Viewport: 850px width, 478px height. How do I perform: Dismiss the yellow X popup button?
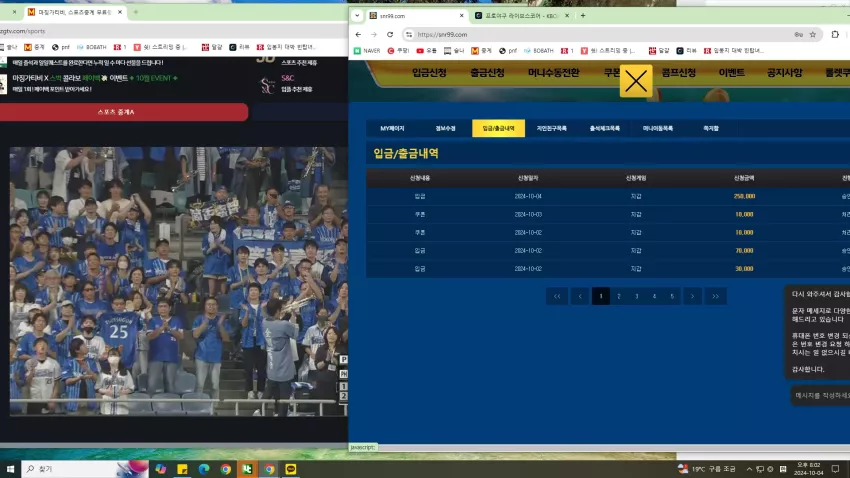[636, 81]
